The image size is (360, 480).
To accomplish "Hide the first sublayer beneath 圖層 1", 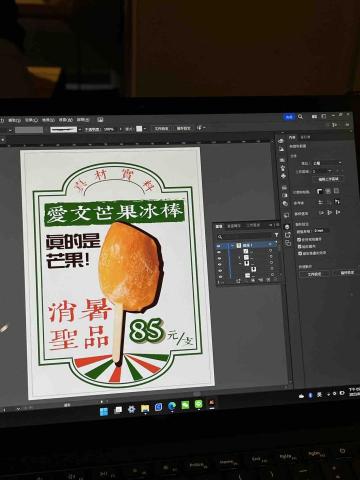I will 219,252.
